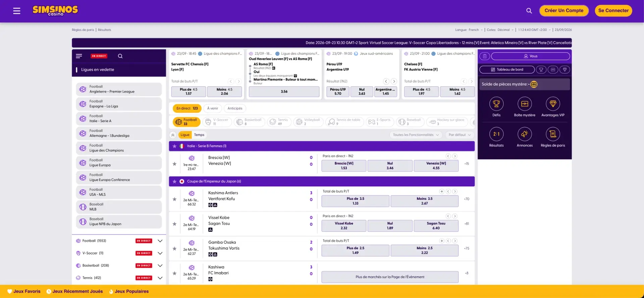Image resolution: width=644 pixels, height=298 pixels.
Task: Select the E-Sports sport tab
Action: pyautogui.click(x=380, y=122)
